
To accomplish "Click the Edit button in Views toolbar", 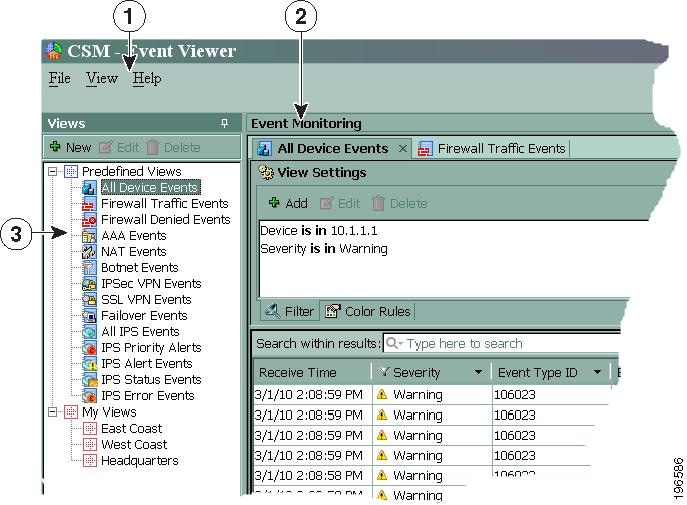I will coord(119,147).
